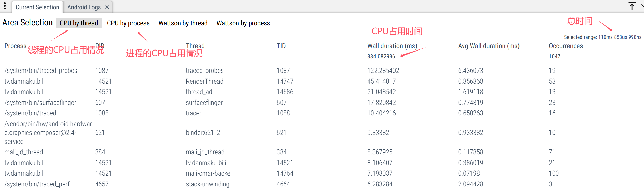Click the move-to-top arrow icon
The height and width of the screenshot is (191, 644).
(632, 6)
